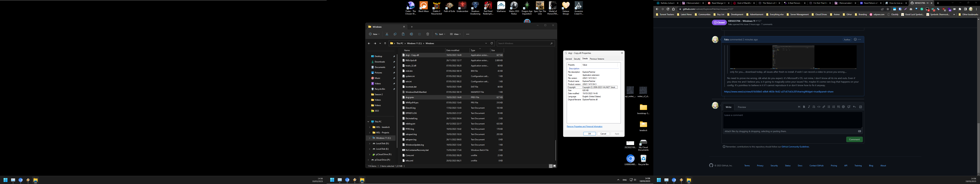Switch Explorer to details view layout toggle
The height and width of the screenshot is (184, 980).
[x=551, y=166]
